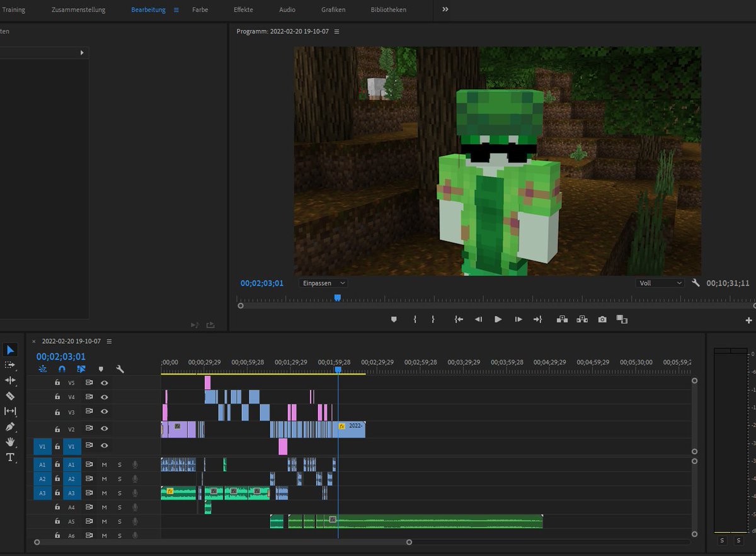
Task: Add a marker in the timeline header
Action: pos(100,370)
